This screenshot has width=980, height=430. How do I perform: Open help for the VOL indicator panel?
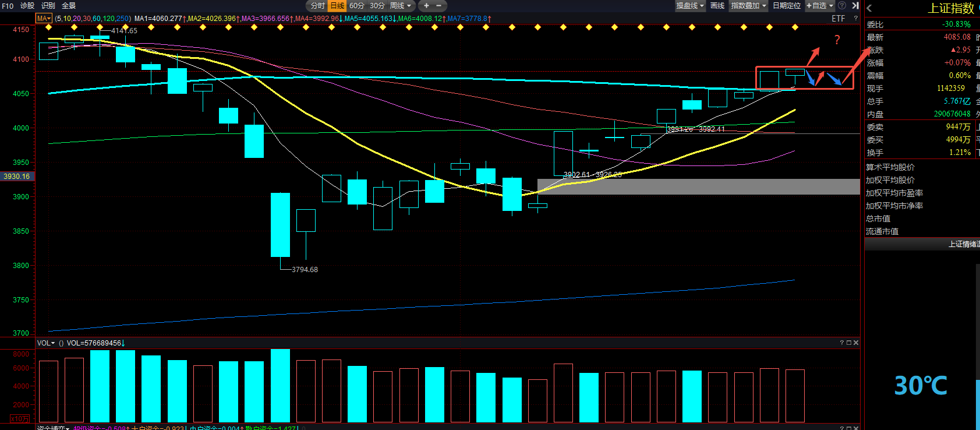pos(842,343)
